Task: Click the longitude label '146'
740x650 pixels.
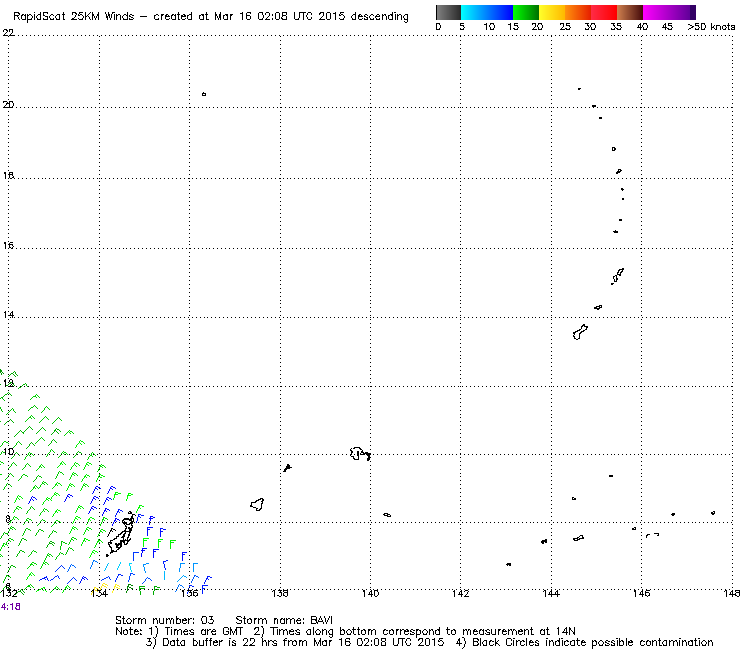Action: [x=641, y=593]
